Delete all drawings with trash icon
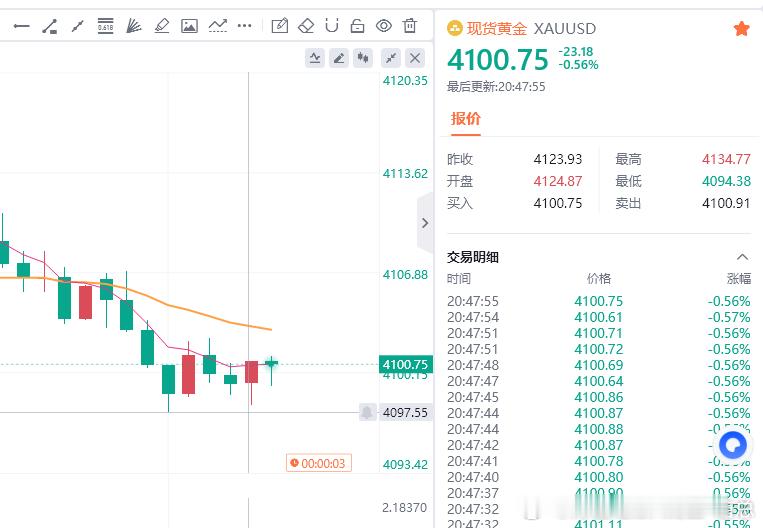763x528 pixels. coord(410,25)
